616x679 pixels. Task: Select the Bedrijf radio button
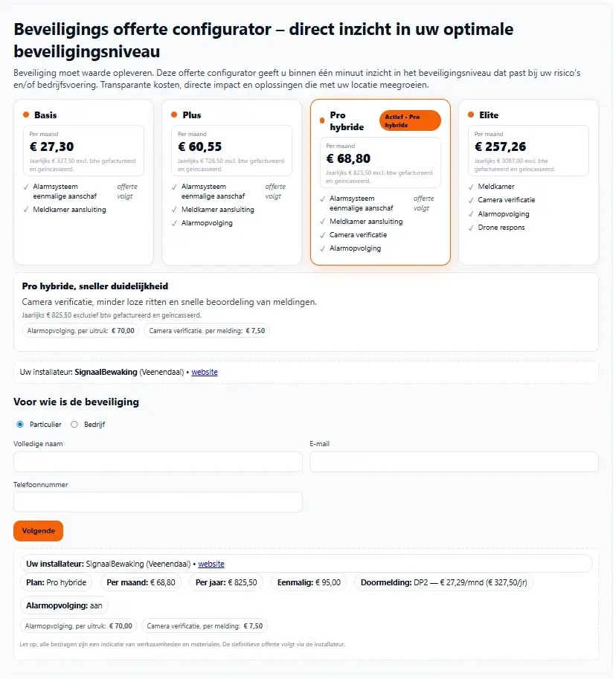pyautogui.click(x=74, y=425)
